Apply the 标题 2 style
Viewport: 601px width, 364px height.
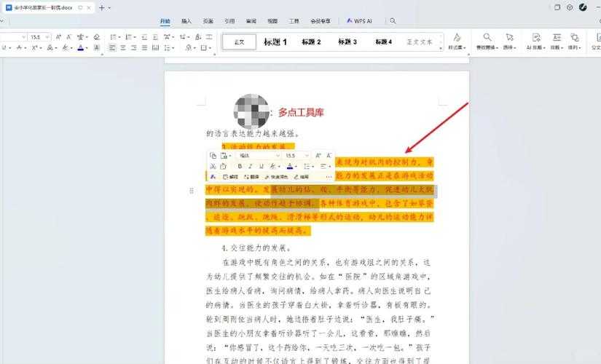tap(311, 41)
